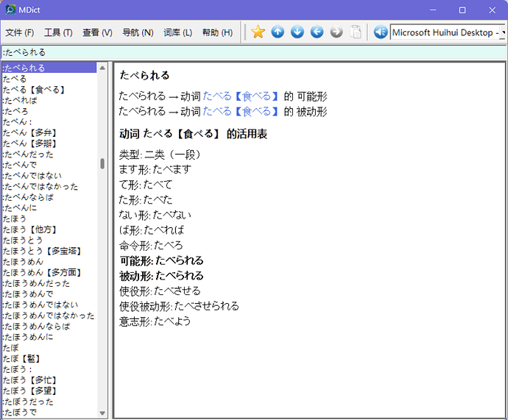Select list entry :たほうめんならば
The image size is (508, 420).
[49, 326]
